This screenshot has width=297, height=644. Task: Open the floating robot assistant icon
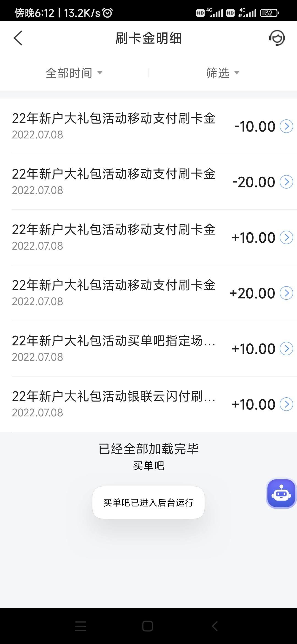tap(281, 493)
